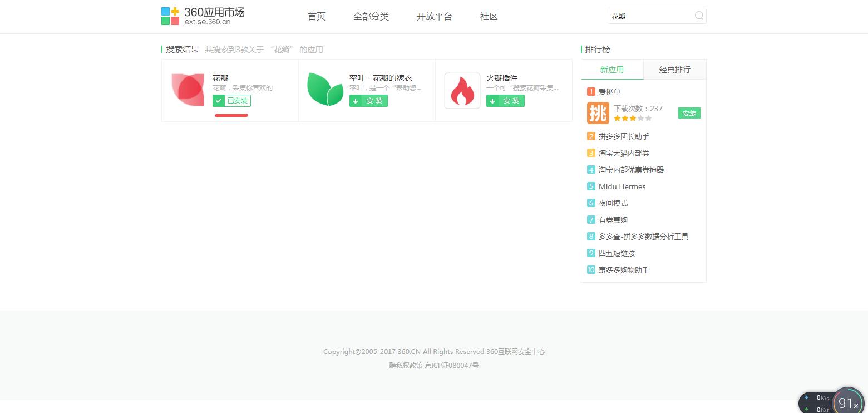Open the 开放平台 page
This screenshot has height=413, width=868.
point(435,16)
